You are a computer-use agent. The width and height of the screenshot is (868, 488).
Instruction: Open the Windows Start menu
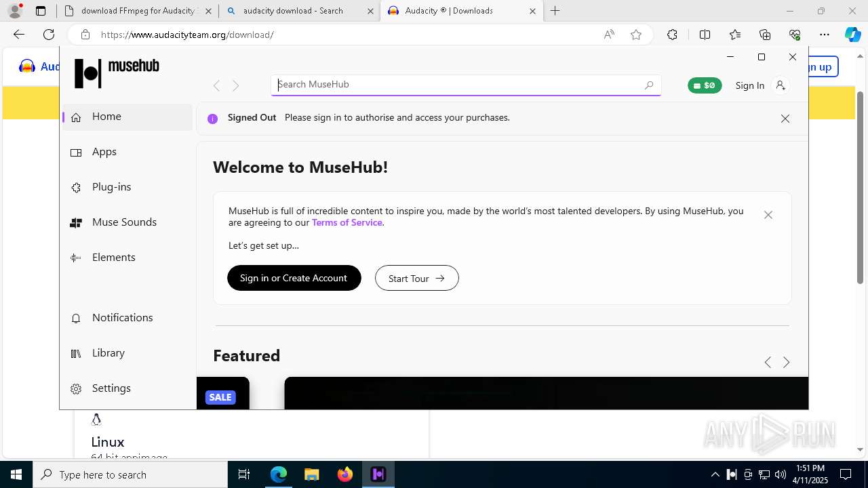pyautogui.click(x=16, y=474)
